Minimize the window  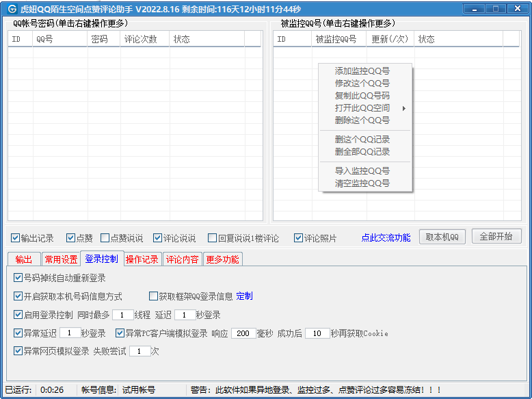point(475,8)
